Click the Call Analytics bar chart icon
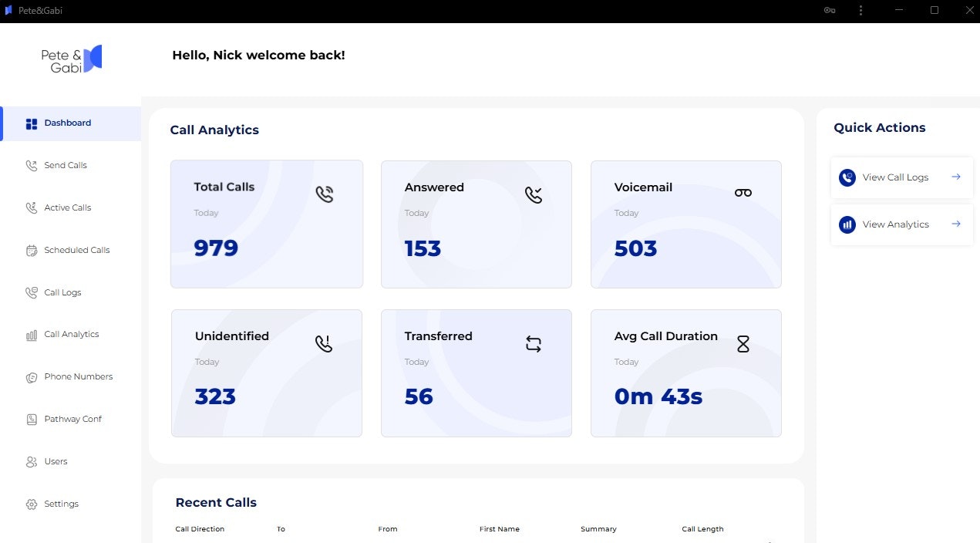The height and width of the screenshot is (543, 980). pyautogui.click(x=32, y=336)
